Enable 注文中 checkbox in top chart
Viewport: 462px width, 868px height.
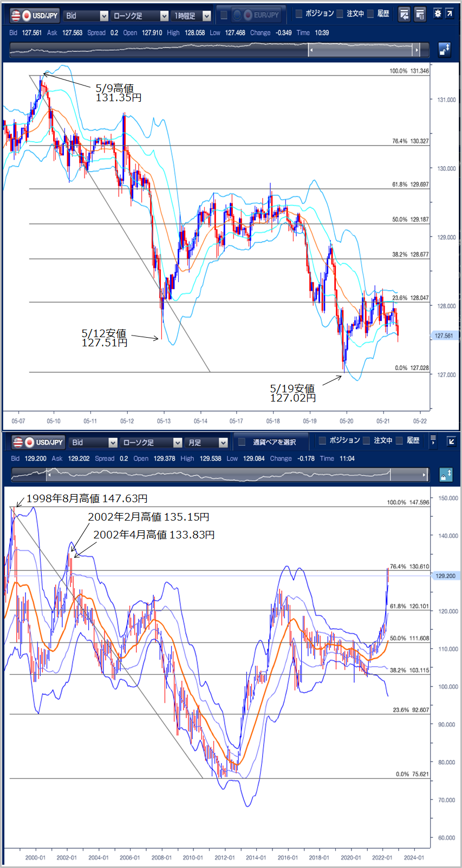tap(340, 14)
